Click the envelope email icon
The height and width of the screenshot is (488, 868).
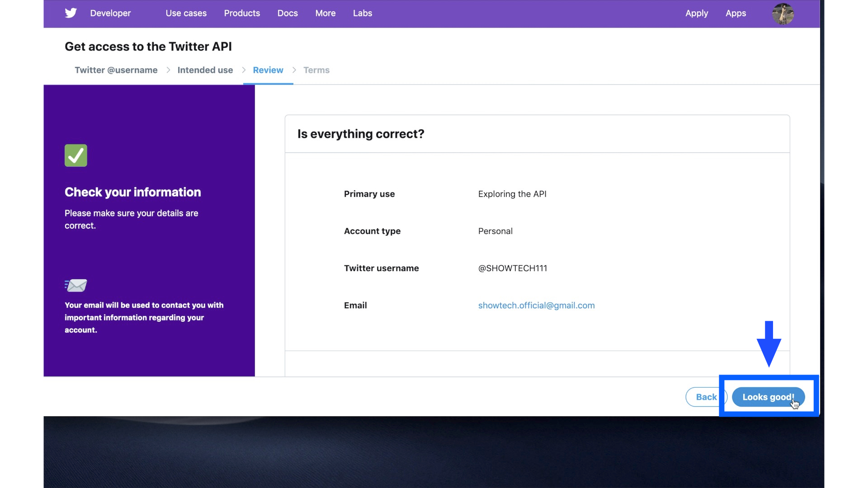tap(76, 285)
